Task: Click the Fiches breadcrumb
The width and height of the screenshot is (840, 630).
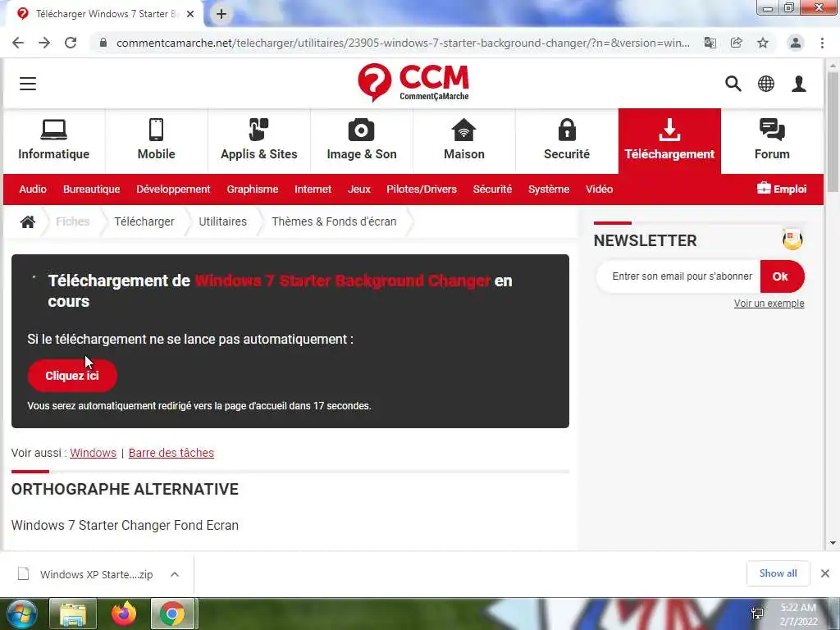Action: point(72,221)
